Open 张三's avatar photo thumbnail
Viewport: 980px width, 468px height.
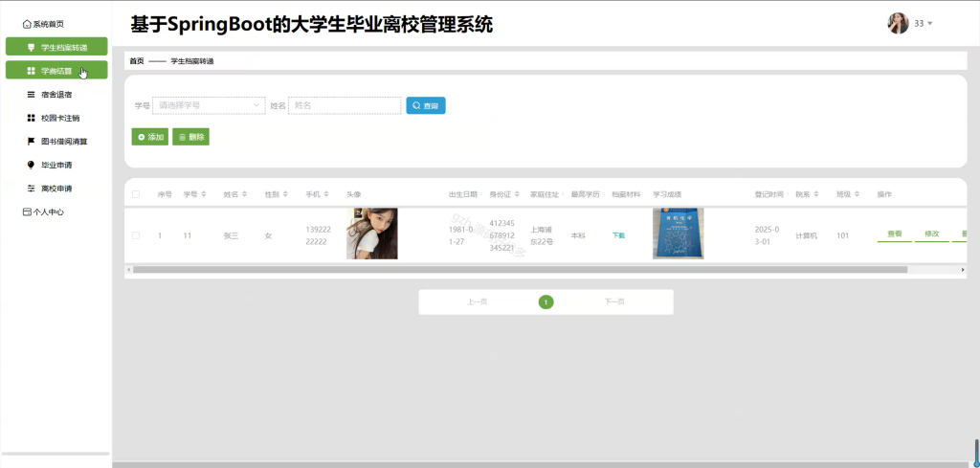click(x=372, y=234)
